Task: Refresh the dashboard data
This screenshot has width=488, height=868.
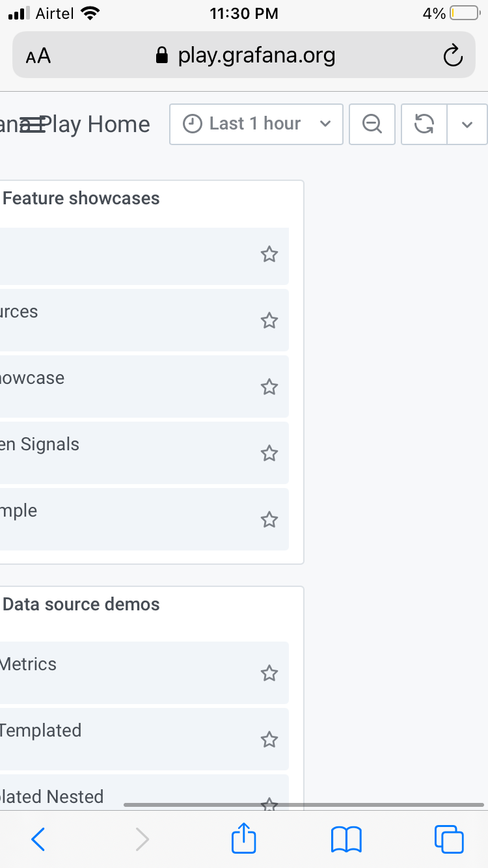Action: tap(424, 124)
